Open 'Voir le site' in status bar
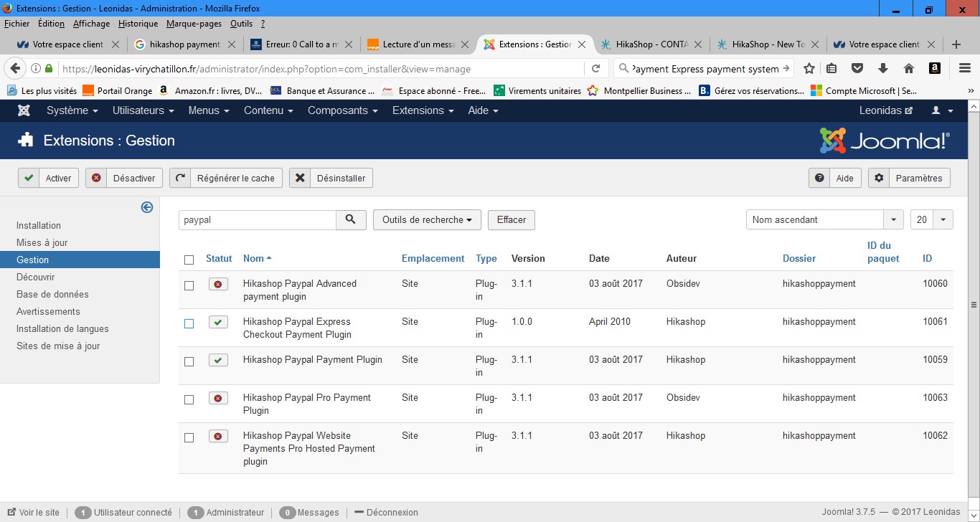This screenshot has width=980, height=522. 34,513
